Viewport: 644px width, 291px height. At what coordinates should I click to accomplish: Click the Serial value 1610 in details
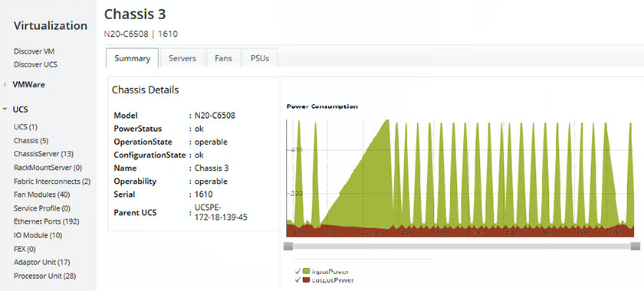pyautogui.click(x=203, y=195)
